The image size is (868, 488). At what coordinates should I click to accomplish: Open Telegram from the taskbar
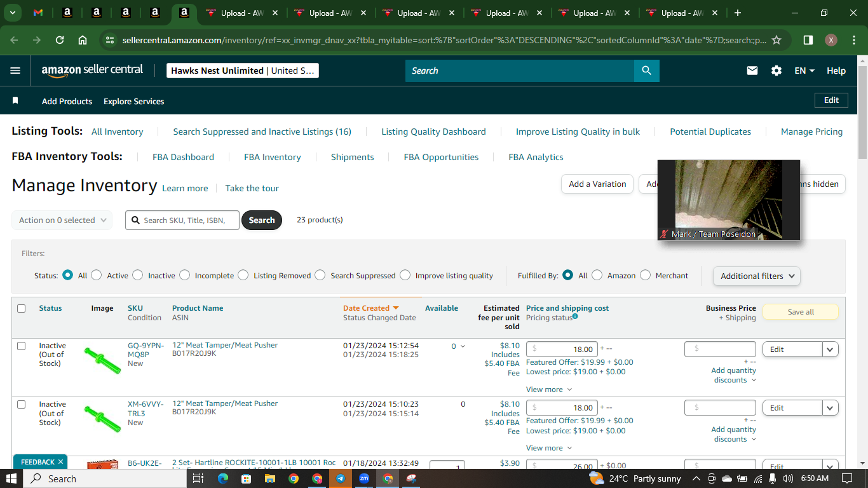coord(341,478)
